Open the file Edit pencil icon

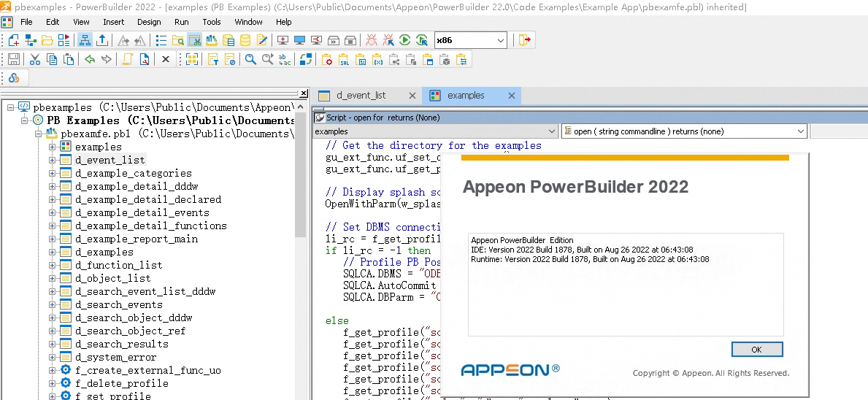click(x=261, y=40)
